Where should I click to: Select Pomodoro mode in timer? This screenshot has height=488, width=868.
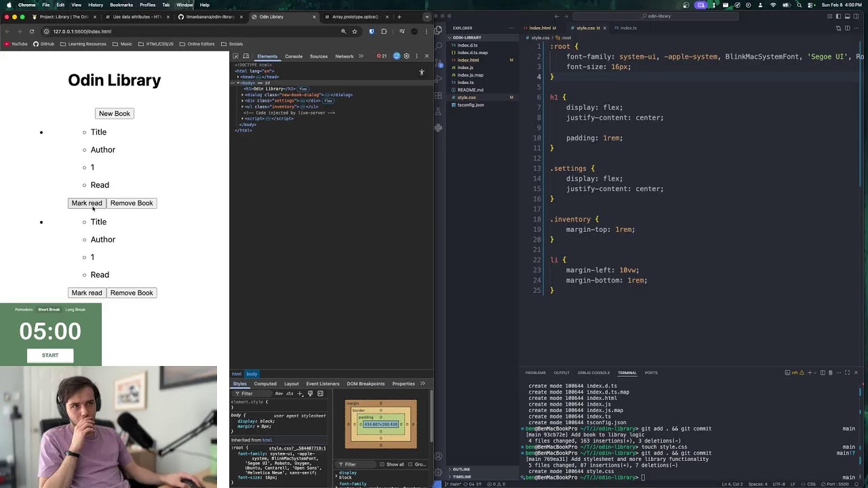click(24, 310)
